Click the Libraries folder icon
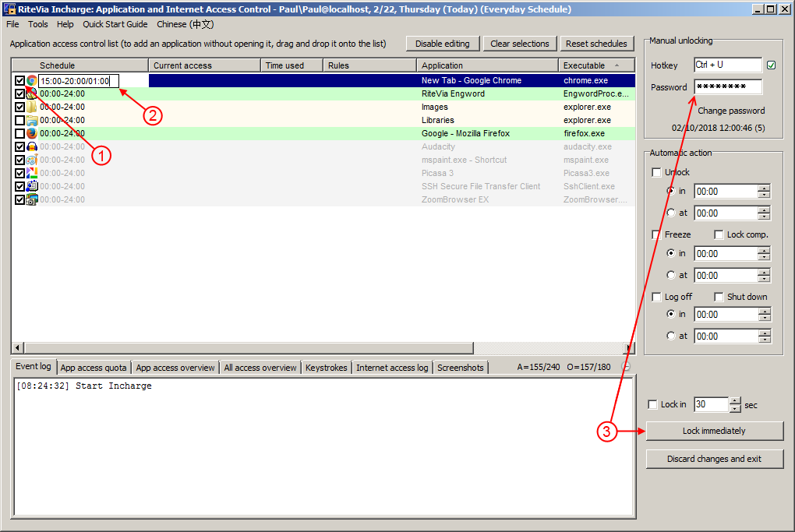795x532 pixels. [32, 120]
